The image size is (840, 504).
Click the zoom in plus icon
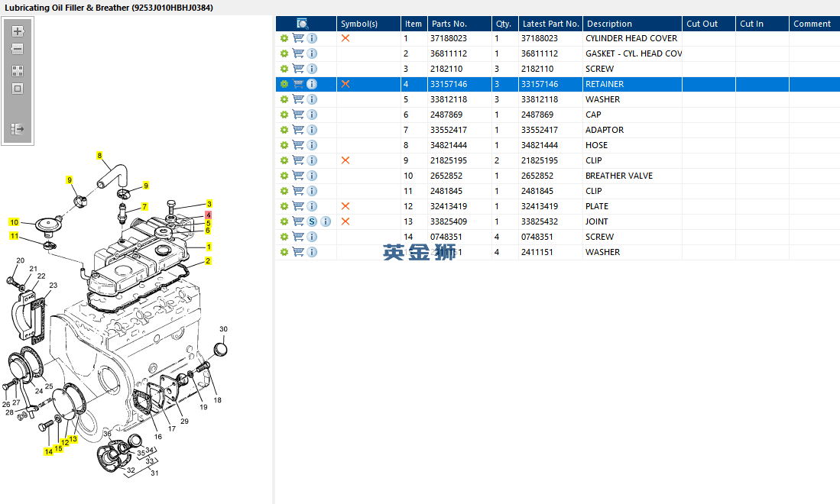click(18, 31)
